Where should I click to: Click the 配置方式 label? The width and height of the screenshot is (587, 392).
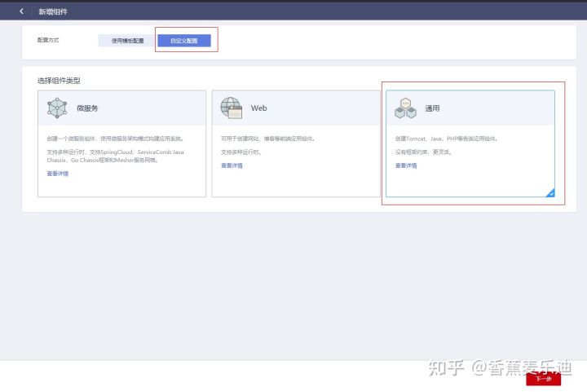[48, 40]
